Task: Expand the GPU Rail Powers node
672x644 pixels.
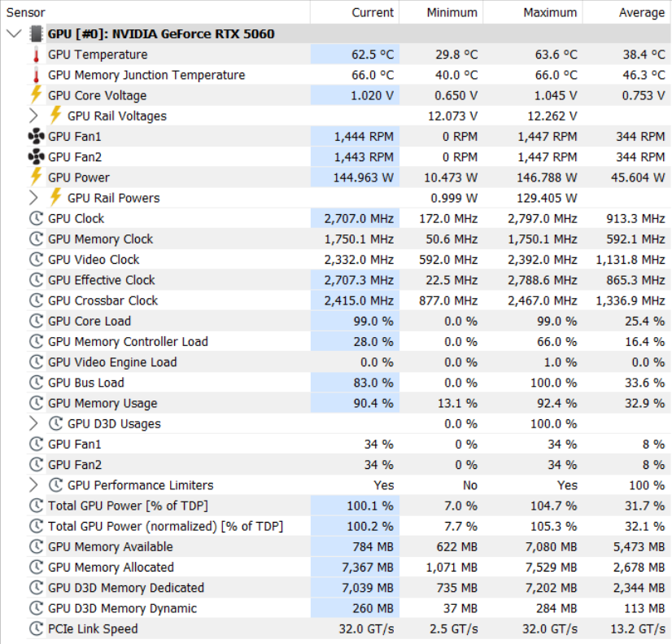Action: 33,198
